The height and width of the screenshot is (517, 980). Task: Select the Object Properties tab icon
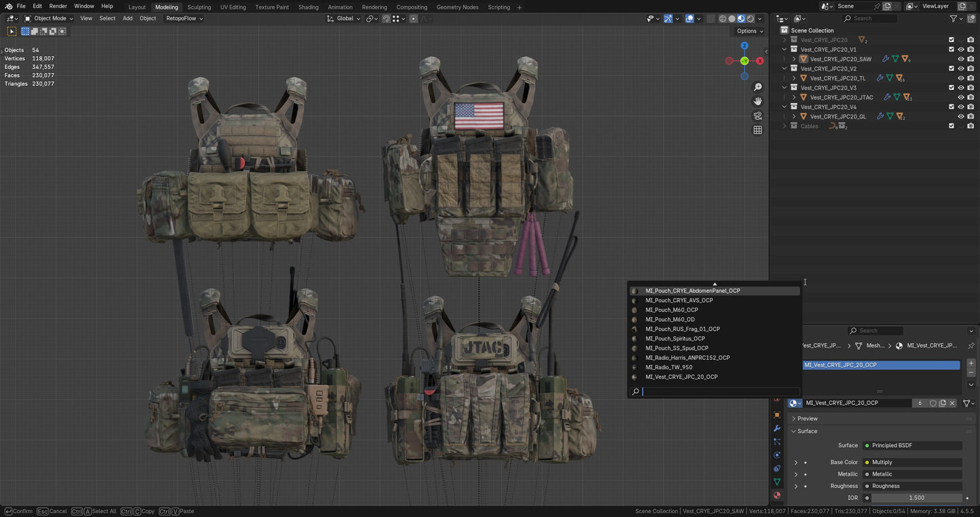(777, 415)
